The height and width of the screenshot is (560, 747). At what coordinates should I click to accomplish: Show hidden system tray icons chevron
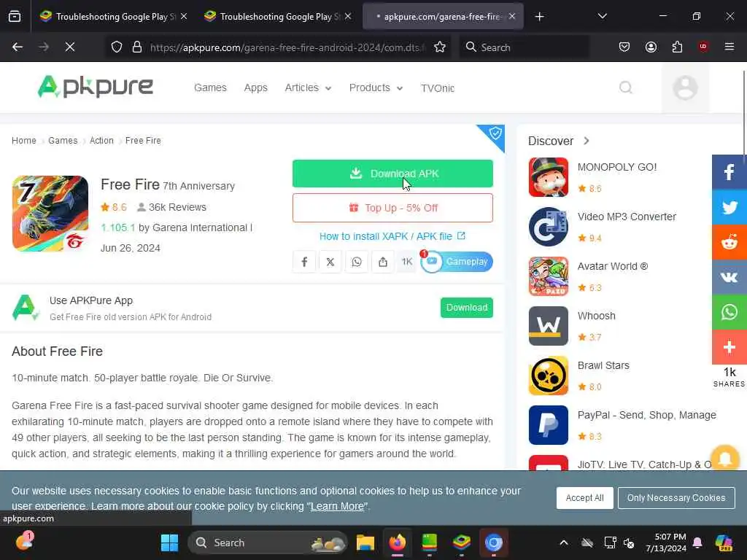[564, 542]
